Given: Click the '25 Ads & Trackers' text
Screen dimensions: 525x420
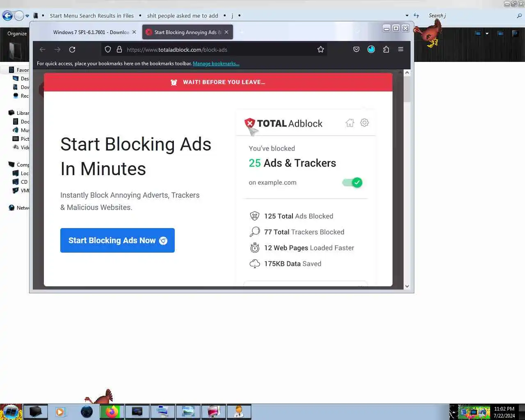Looking at the screenshot, I should click(x=292, y=163).
